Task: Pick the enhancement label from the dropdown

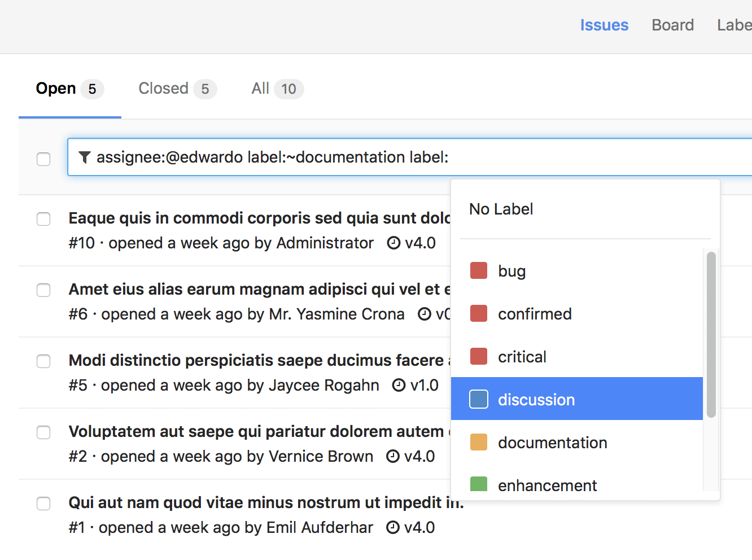Action: click(546, 485)
